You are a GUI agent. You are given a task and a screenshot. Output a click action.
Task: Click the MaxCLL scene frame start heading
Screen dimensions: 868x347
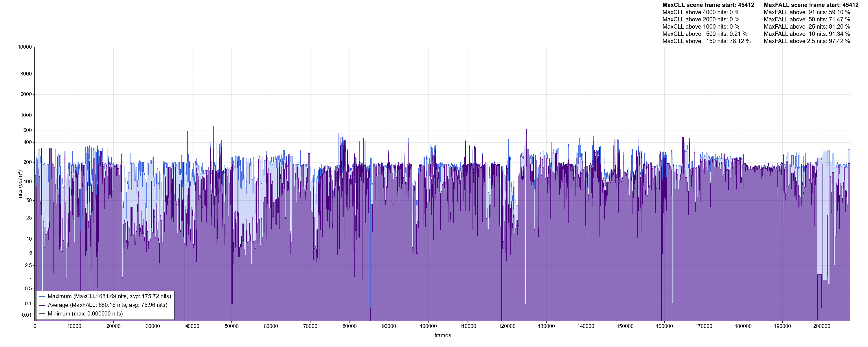(x=708, y=5)
